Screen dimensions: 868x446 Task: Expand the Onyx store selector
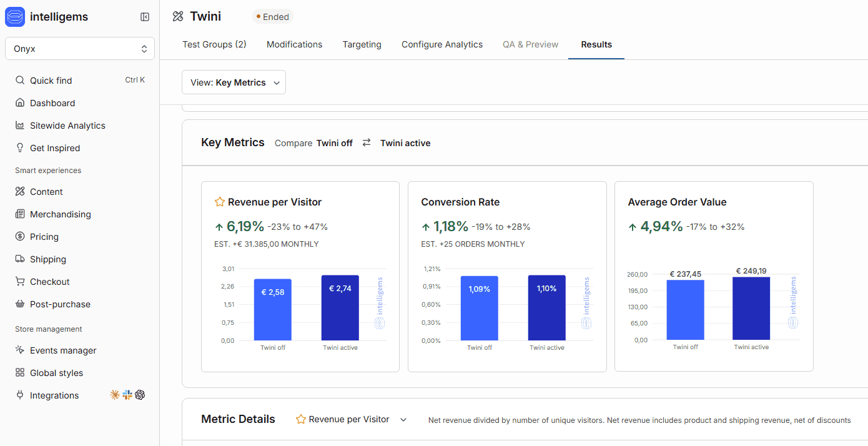click(x=80, y=49)
